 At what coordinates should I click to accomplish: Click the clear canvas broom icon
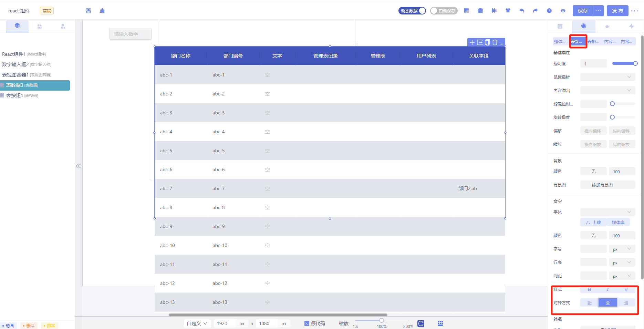click(102, 11)
